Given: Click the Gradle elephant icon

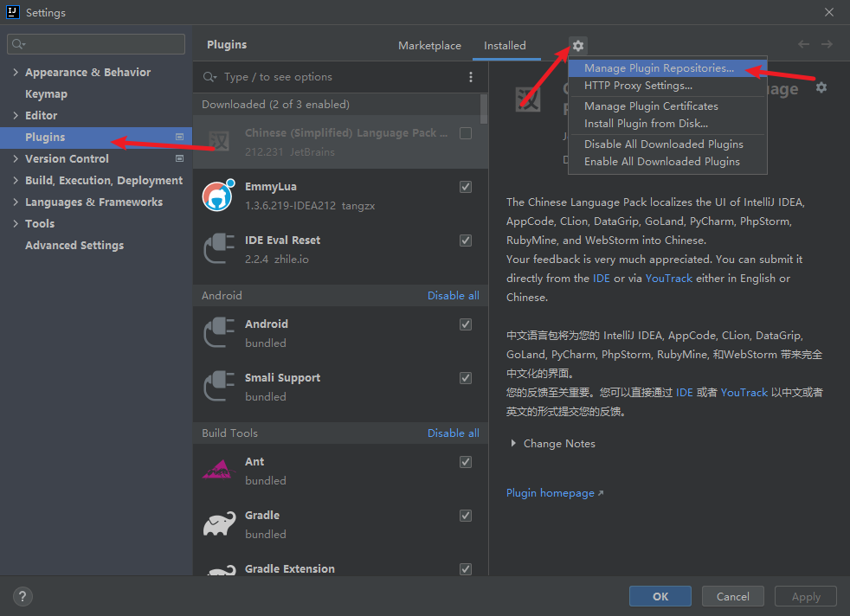Looking at the screenshot, I should click(219, 524).
